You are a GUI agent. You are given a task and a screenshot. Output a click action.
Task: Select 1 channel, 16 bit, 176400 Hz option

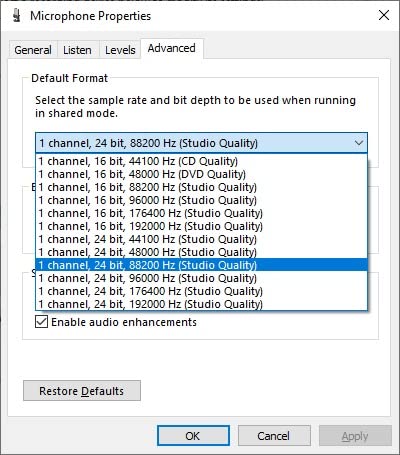pyautogui.click(x=201, y=213)
